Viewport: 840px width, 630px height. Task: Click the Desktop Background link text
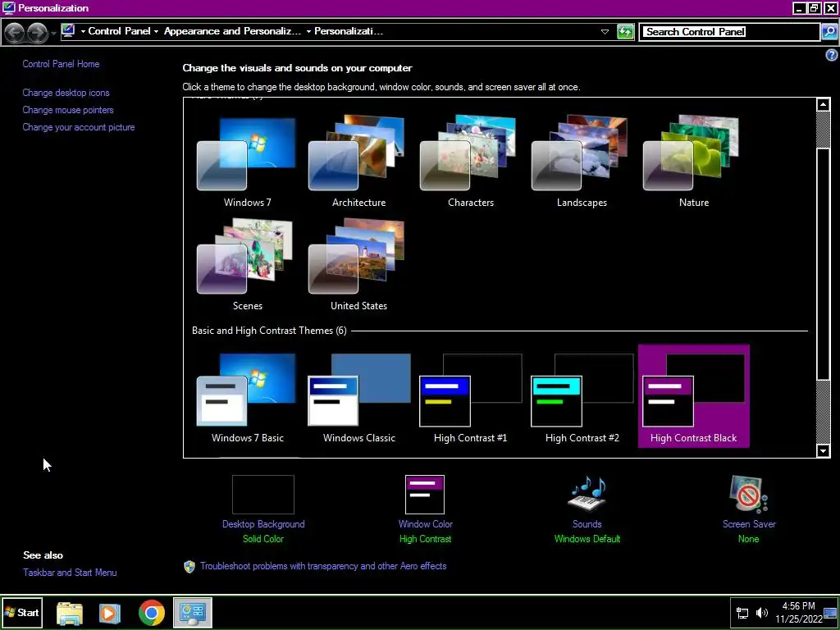pos(263,524)
